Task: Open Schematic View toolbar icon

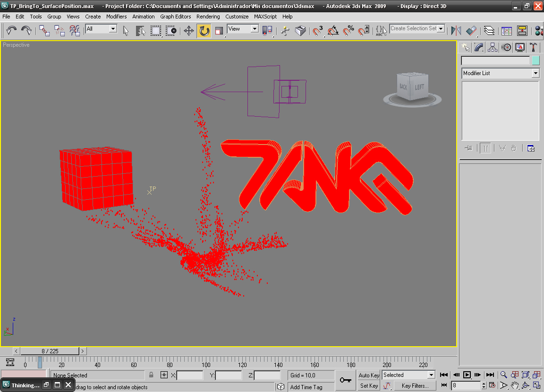Action: [522, 31]
